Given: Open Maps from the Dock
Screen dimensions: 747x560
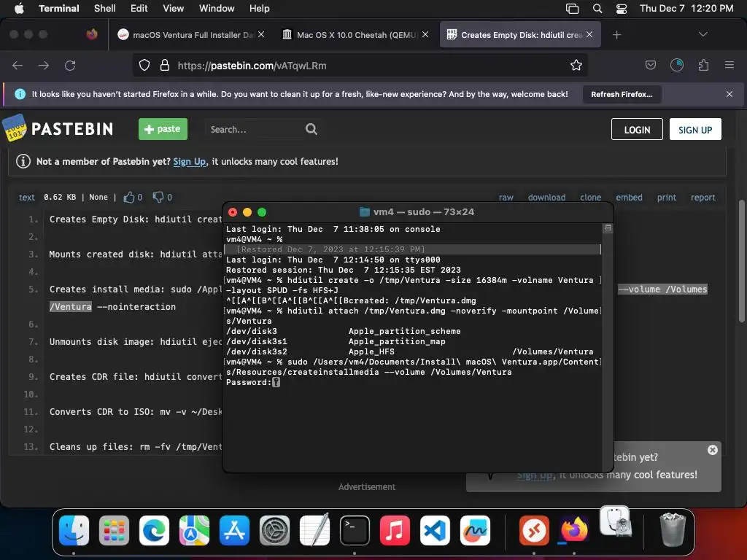Looking at the screenshot, I should pos(194,531).
